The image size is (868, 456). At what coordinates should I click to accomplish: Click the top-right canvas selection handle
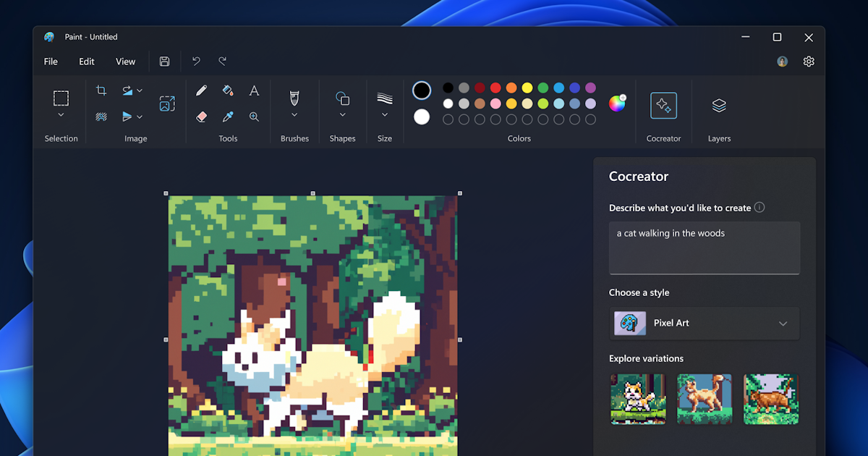coord(460,193)
